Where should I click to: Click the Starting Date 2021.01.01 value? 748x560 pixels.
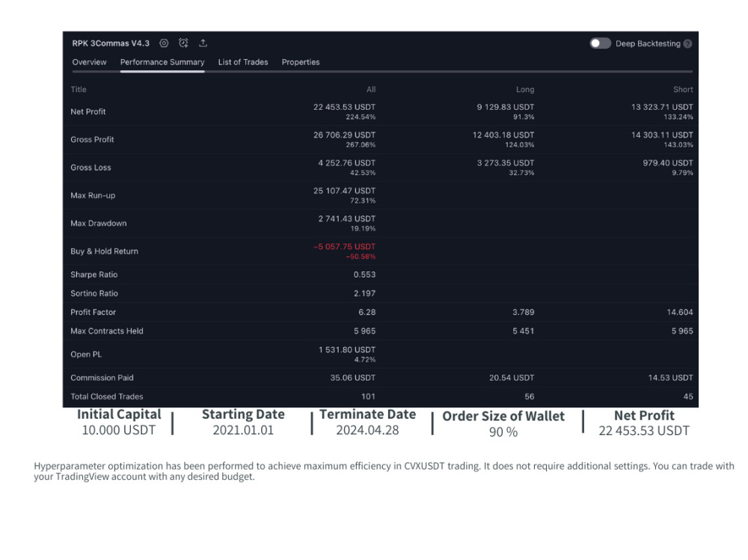tap(243, 430)
